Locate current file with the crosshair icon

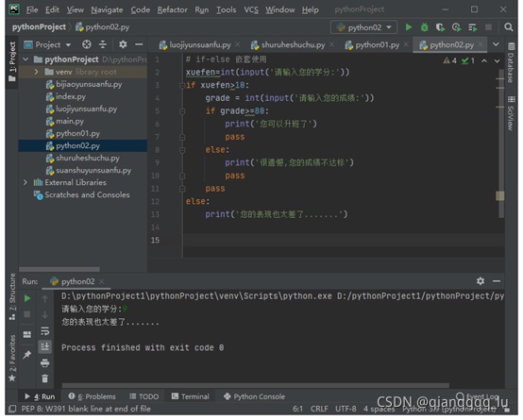pos(87,44)
